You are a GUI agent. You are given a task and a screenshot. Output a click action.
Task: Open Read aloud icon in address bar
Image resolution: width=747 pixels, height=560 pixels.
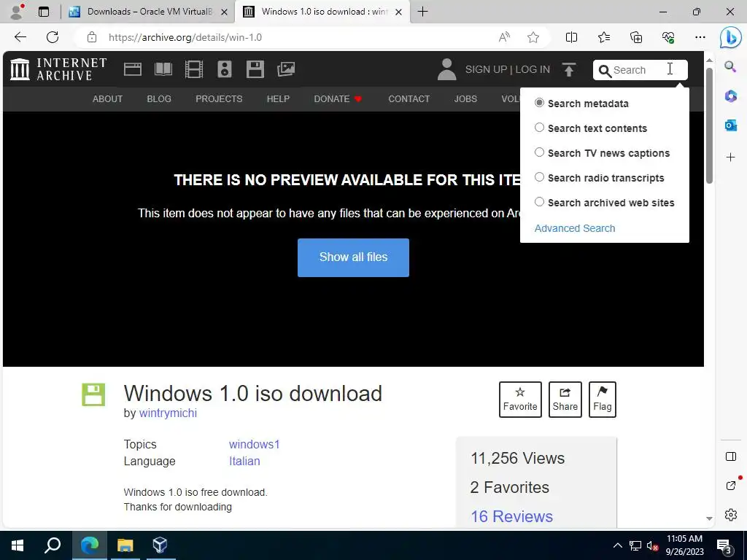(x=504, y=37)
